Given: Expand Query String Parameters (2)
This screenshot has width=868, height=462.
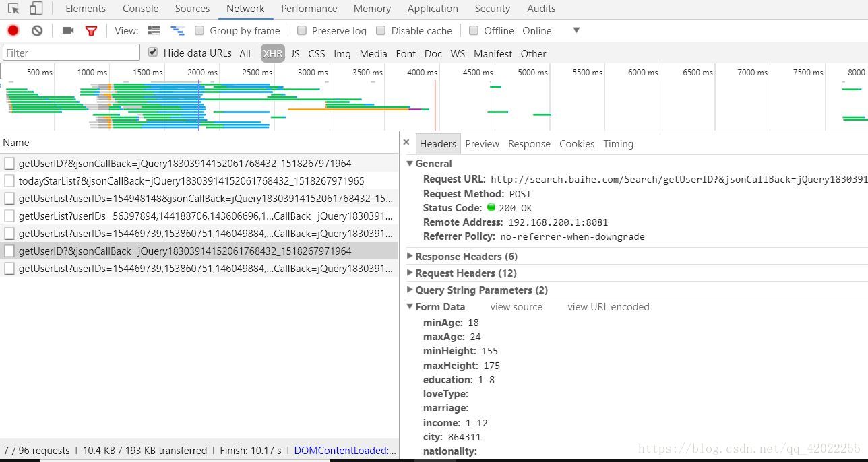Looking at the screenshot, I should click(410, 290).
